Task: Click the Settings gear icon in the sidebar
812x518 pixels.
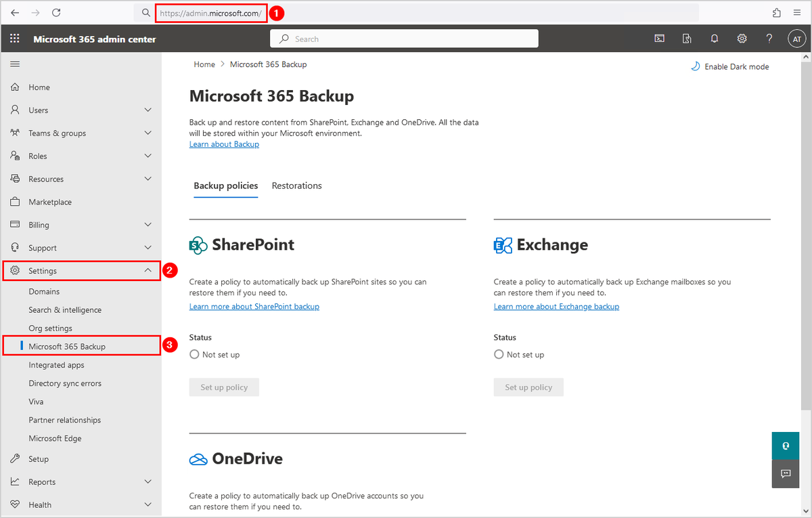Action: click(15, 271)
